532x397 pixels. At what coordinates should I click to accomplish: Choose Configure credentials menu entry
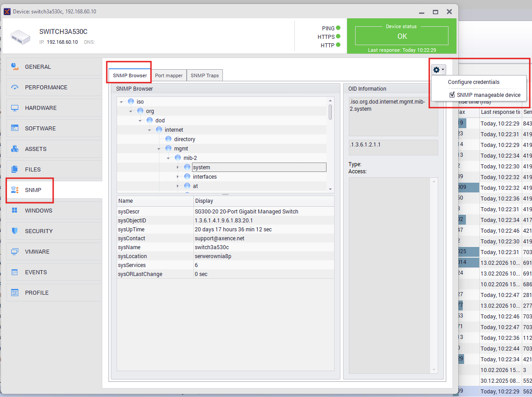coord(473,82)
